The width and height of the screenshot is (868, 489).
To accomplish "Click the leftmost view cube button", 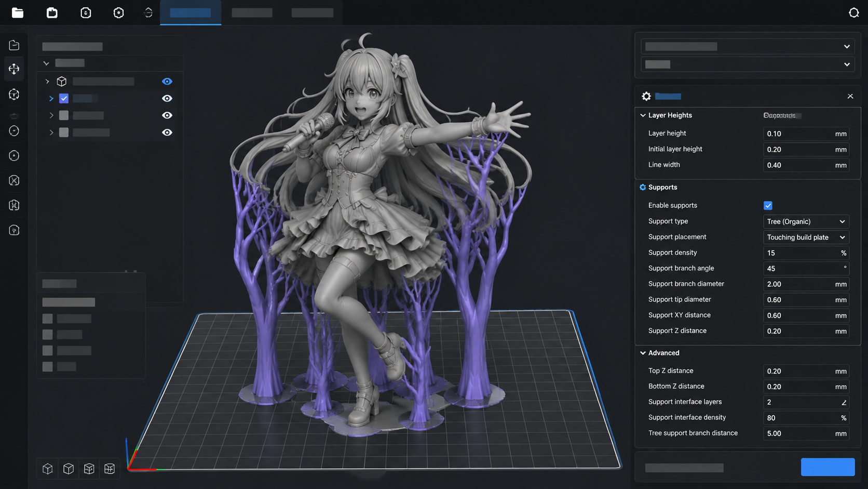I will click(48, 469).
